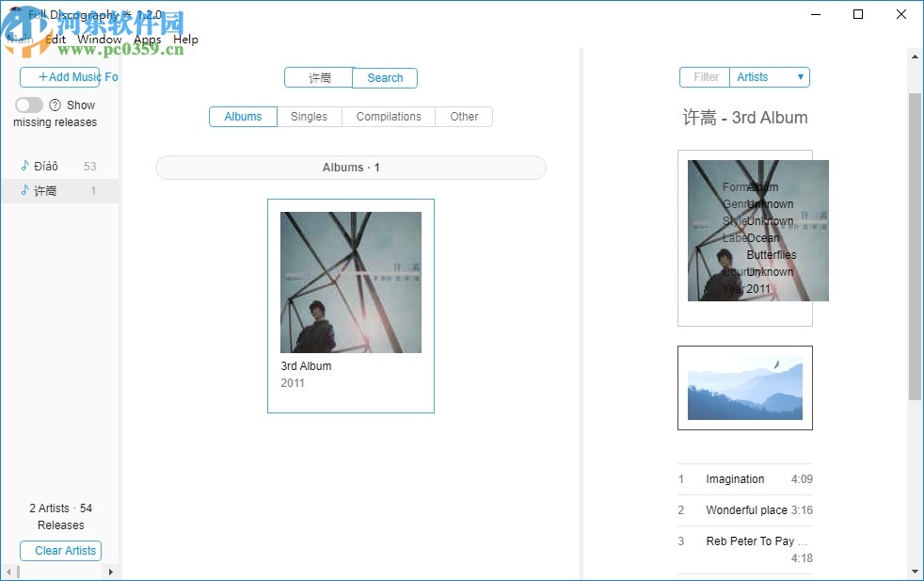Open the Apps menu
Image resolution: width=924 pixels, height=581 pixels.
tap(147, 39)
